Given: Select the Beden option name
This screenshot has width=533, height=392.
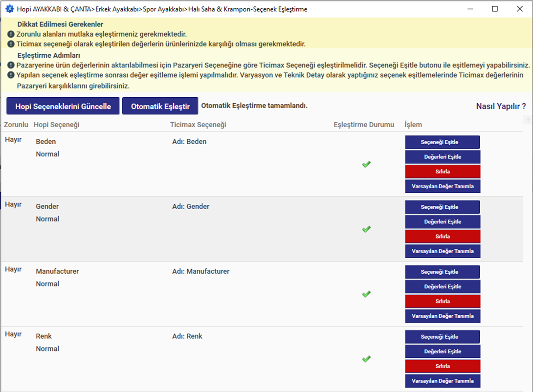Looking at the screenshot, I should [46, 141].
